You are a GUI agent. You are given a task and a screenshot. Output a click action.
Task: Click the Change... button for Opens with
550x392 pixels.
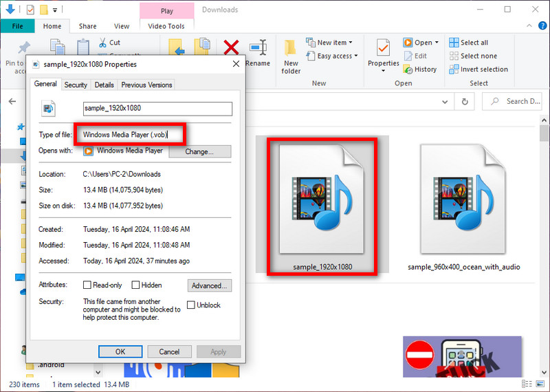tap(199, 151)
